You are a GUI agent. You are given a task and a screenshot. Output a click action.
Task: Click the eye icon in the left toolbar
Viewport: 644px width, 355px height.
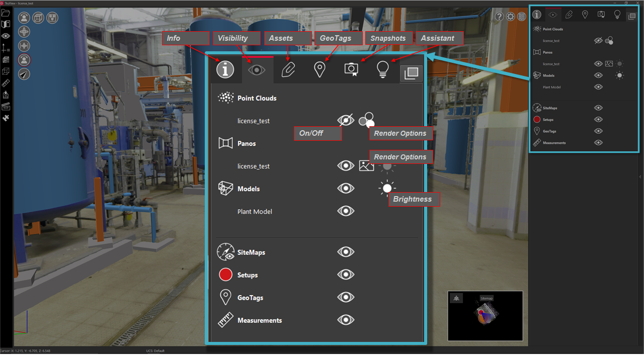[x=6, y=36]
